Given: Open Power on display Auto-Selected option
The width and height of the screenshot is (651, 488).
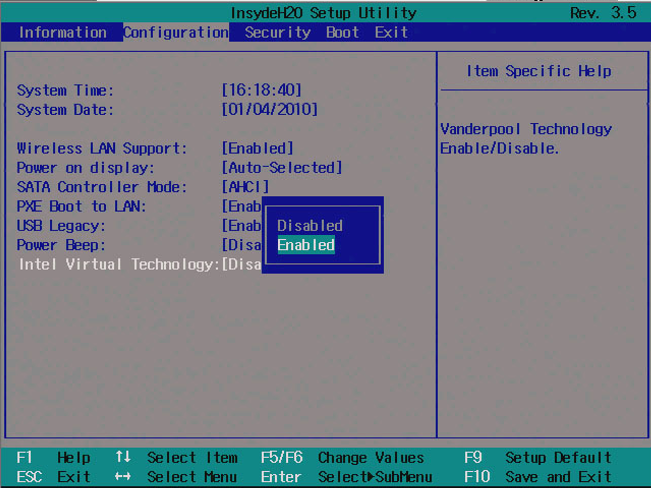Looking at the screenshot, I should point(281,167).
